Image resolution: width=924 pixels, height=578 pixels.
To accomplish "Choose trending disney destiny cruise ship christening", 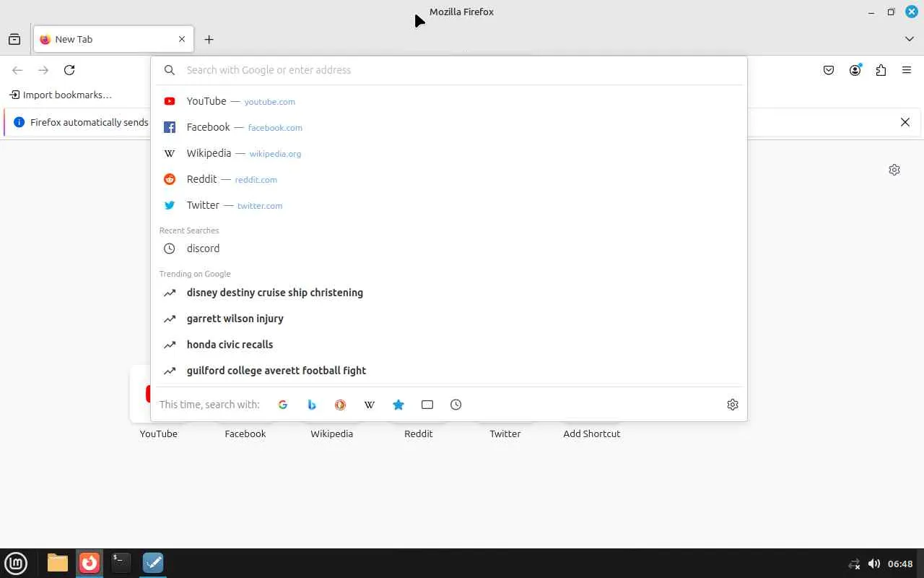I will [x=449, y=293].
